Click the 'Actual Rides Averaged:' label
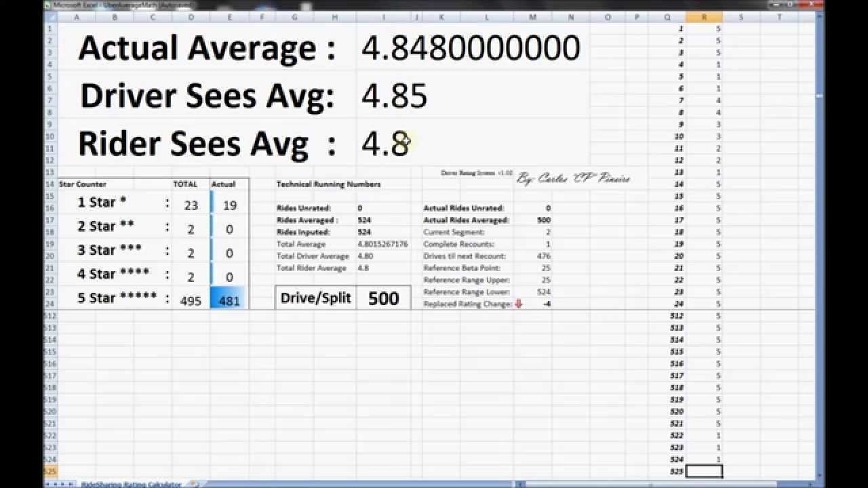 click(x=466, y=220)
